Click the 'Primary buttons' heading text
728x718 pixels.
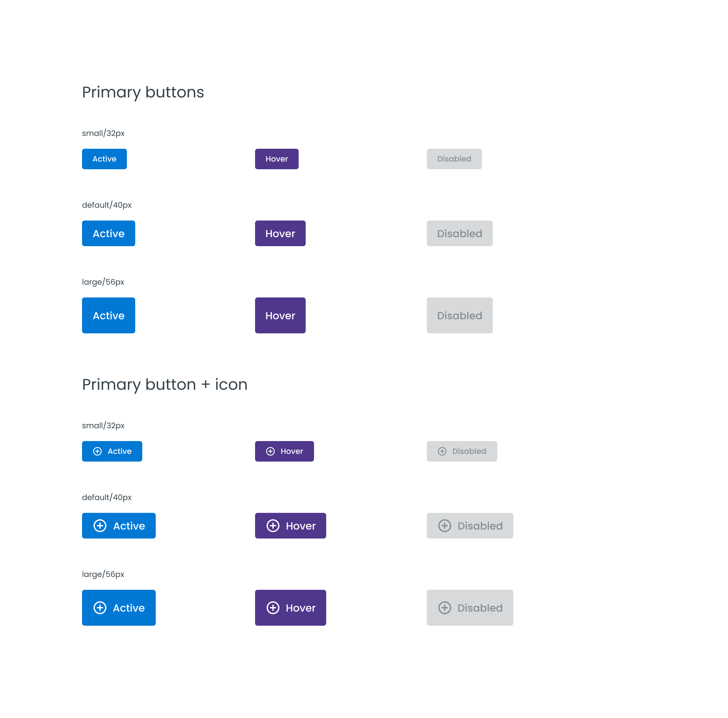tap(143, 92)
